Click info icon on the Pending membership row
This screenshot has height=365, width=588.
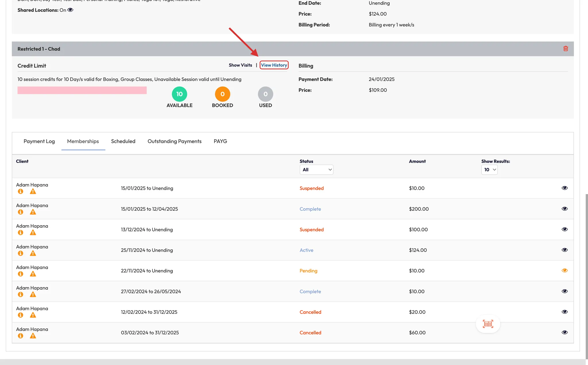point(20,274)
